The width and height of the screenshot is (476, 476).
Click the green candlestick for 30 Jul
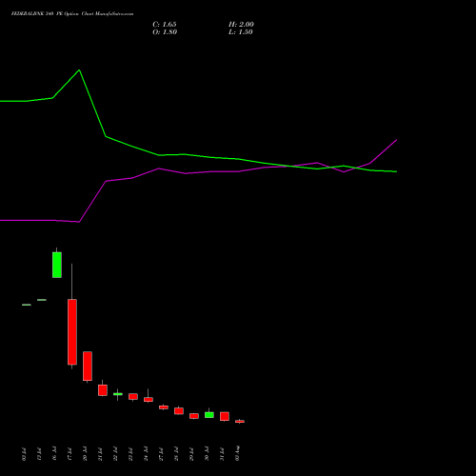(x=209, y=414)
